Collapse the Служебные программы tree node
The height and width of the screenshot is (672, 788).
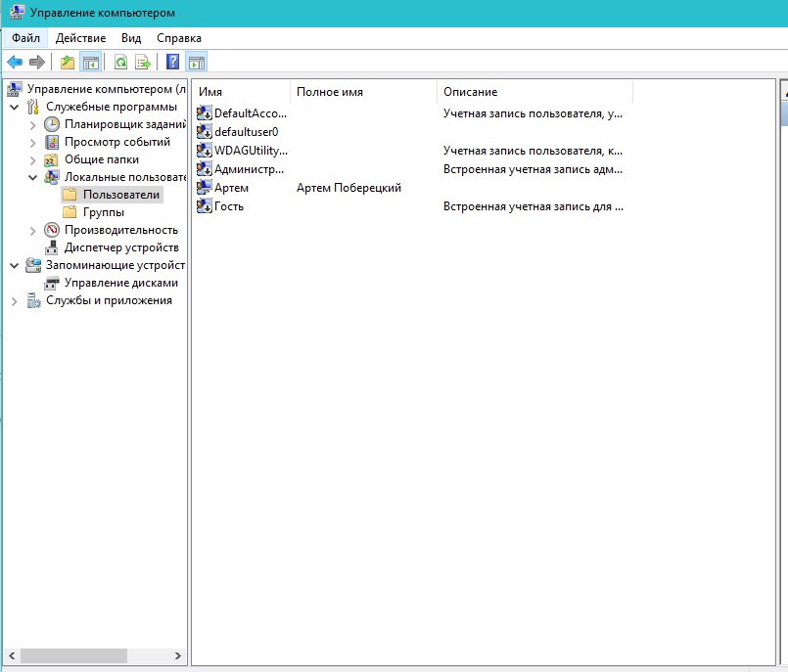(14, 107)
